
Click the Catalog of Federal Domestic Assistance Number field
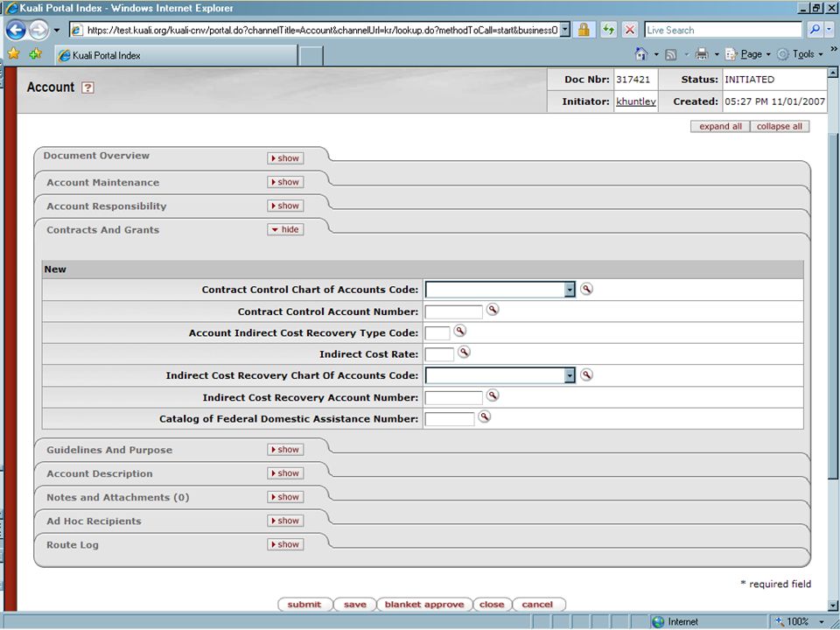coord(450,419)
